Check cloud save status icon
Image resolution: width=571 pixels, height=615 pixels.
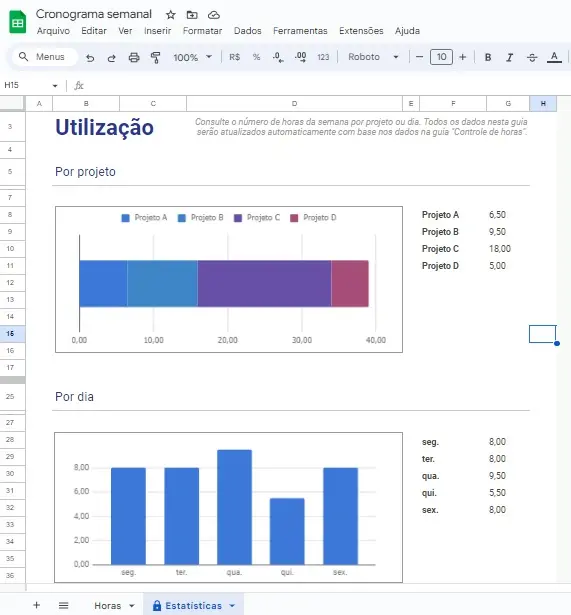click(x=213, y=15)
